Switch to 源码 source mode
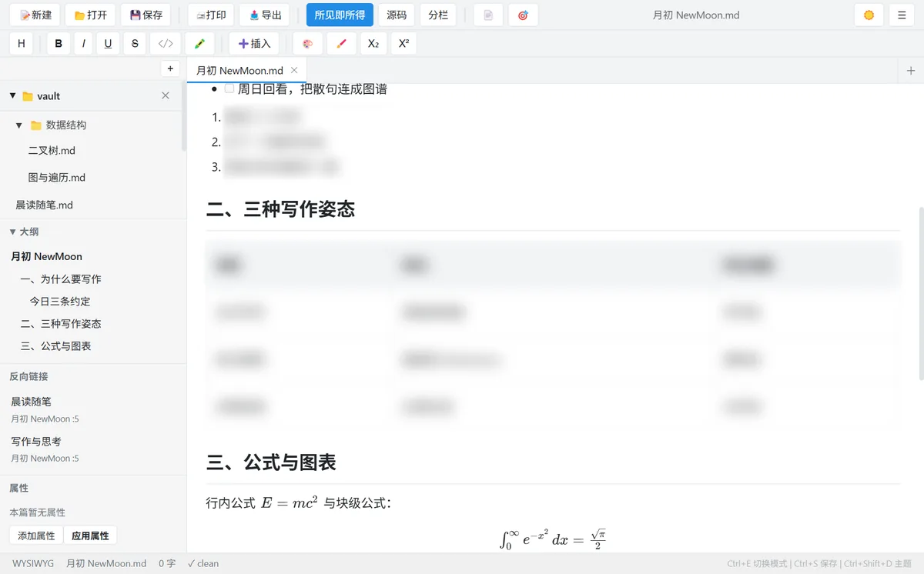This screenshot has height=574, width=924. pyautogui.click(x=397, y=15)
